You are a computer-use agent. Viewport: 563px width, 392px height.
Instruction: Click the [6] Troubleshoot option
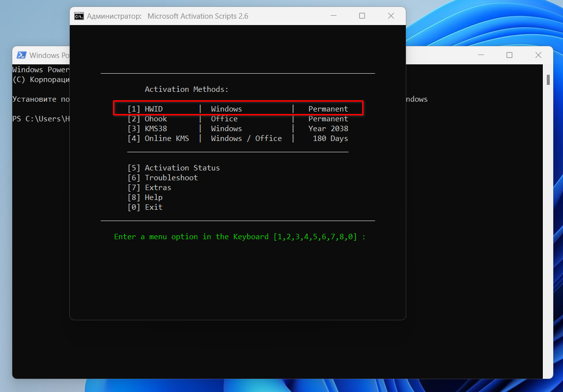pos(163,178)
